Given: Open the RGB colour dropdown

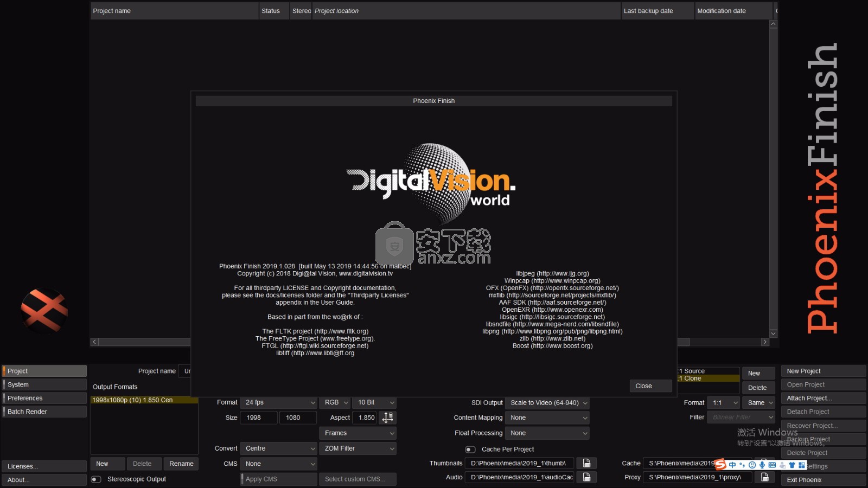Looking at the screenshot, I should 336,402.
